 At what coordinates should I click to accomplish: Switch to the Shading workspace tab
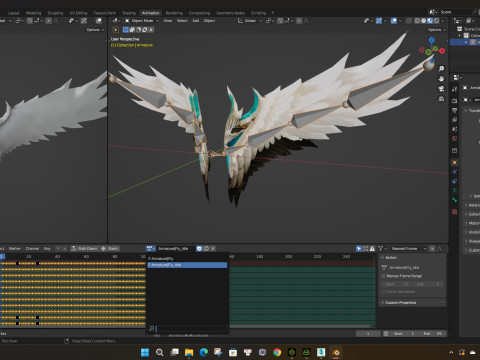[129, 13]
